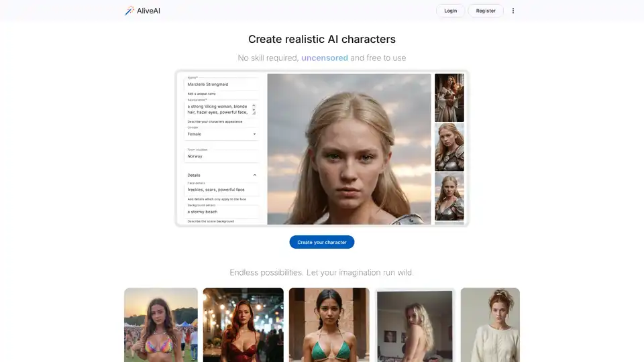Select the second thumbnail in the right strip
Viewport: 644px width, 362px height.
click(x=449, y=147)
